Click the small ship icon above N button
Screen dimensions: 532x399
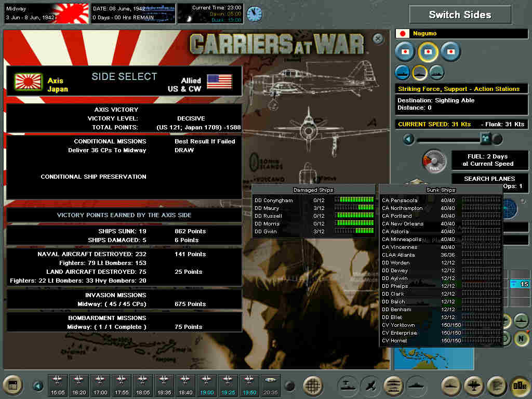521,320
